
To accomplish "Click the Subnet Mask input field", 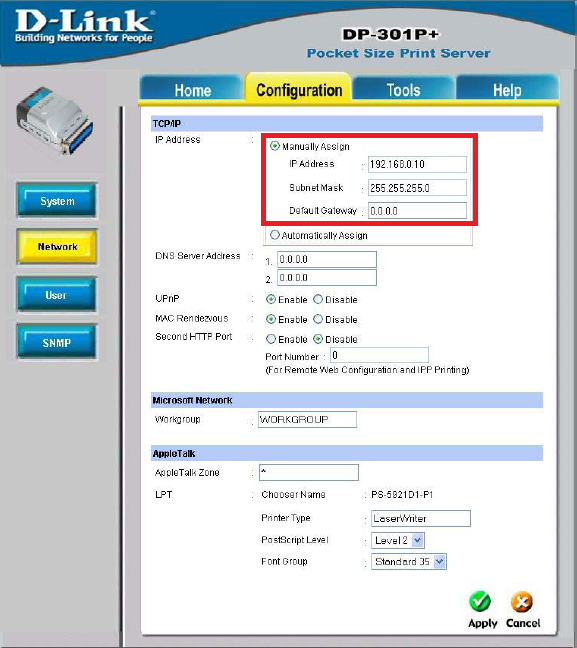I will click(417, 188).
